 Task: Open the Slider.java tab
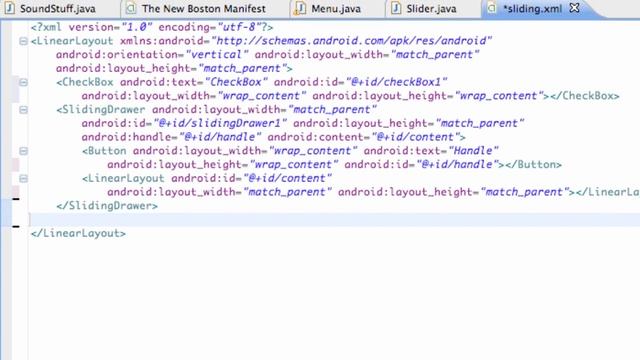click(431, 9)
